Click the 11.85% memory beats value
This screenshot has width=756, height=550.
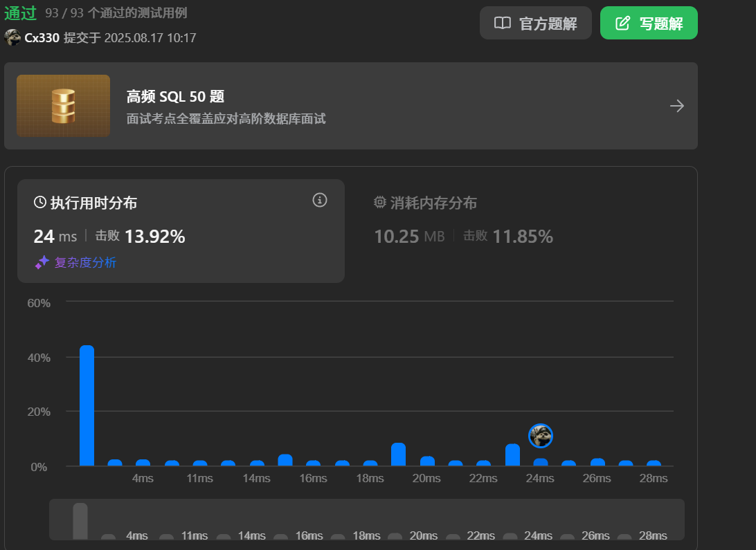click(x=523, y=237)
